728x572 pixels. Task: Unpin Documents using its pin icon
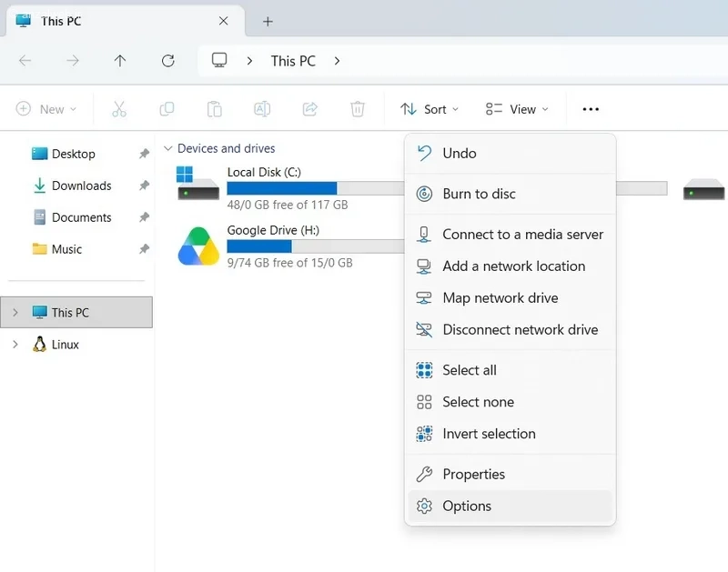coord(144,217)
